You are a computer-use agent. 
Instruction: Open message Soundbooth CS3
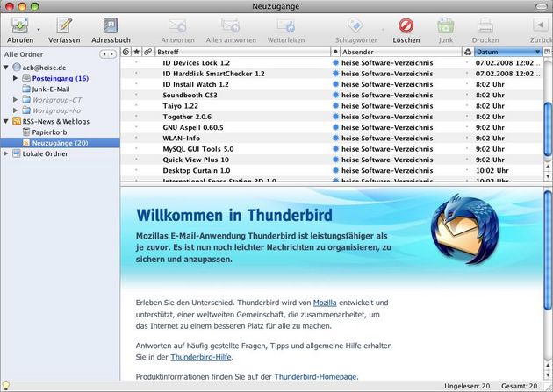point(190,95)
